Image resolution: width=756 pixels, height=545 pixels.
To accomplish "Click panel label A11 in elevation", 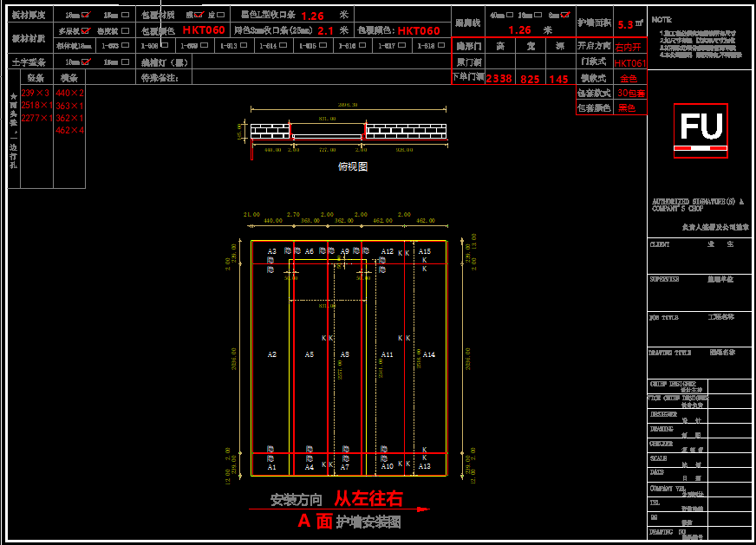I will click(x=388, y=354).
